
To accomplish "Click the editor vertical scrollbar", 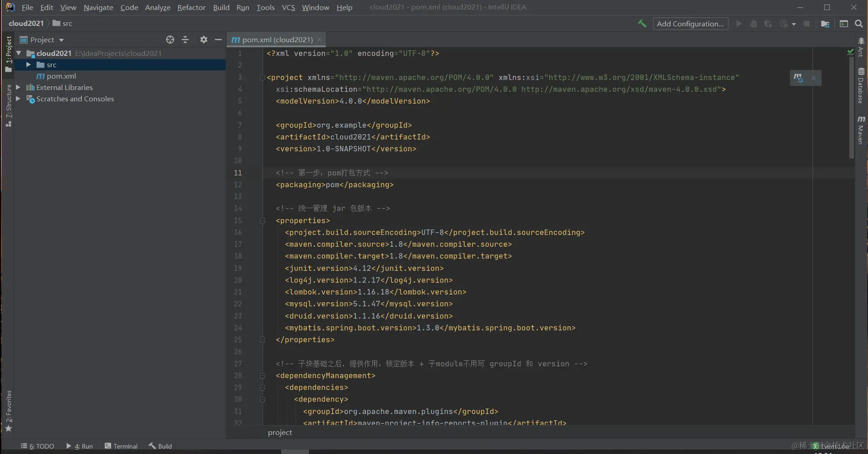I will [x=851, y=109].
